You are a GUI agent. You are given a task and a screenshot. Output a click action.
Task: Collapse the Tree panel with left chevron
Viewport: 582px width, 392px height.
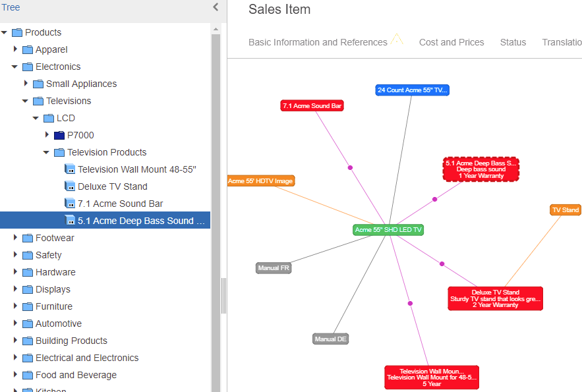216,7
